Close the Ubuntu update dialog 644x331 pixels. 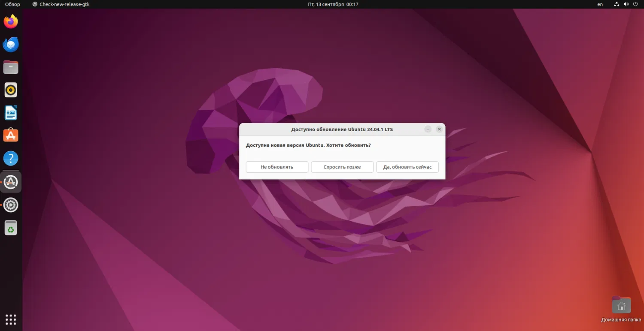click(x=439, y=129)
